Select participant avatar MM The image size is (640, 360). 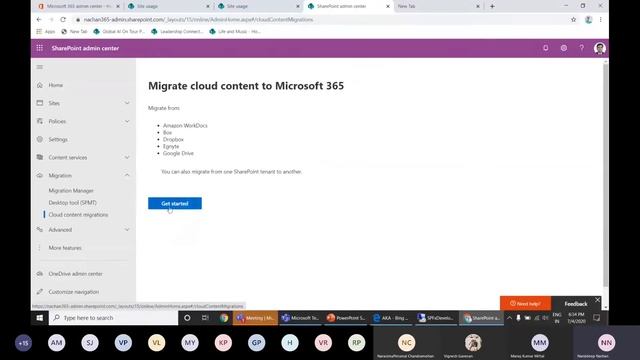(540, 343)
